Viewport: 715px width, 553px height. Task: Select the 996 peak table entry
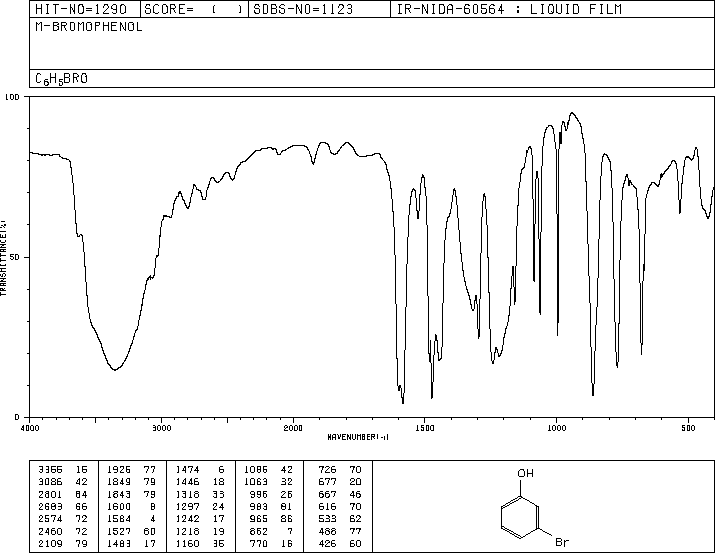(271, 494)
